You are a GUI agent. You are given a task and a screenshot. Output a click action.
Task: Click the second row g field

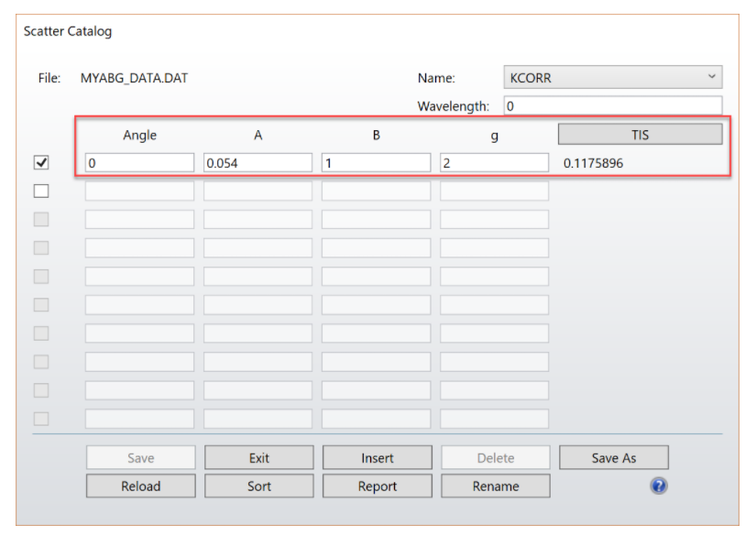[494, 191]
